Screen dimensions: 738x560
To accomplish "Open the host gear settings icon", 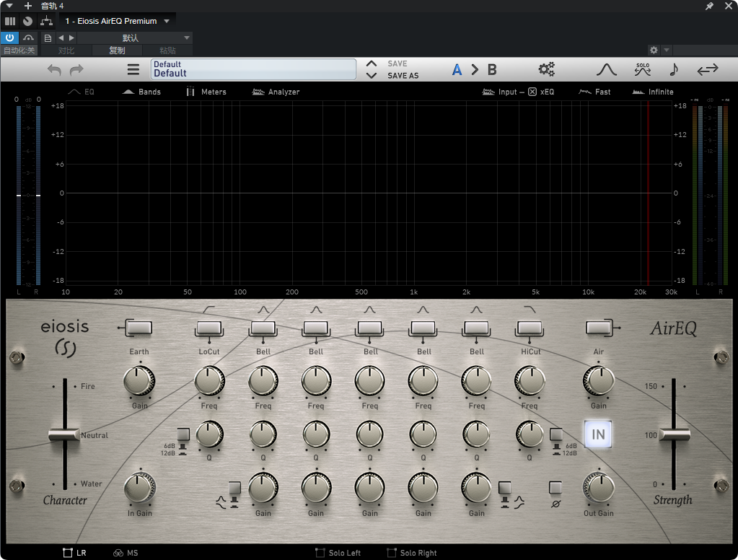I will 654,50.
